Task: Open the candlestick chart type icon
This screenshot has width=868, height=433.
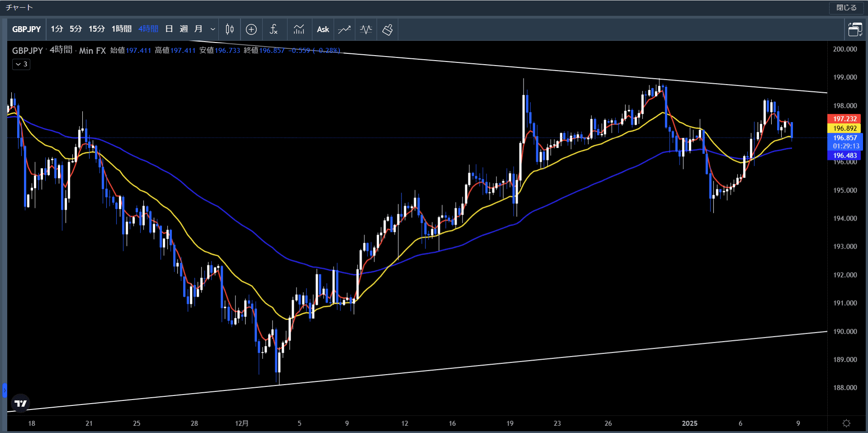Action: pos(230,29)
